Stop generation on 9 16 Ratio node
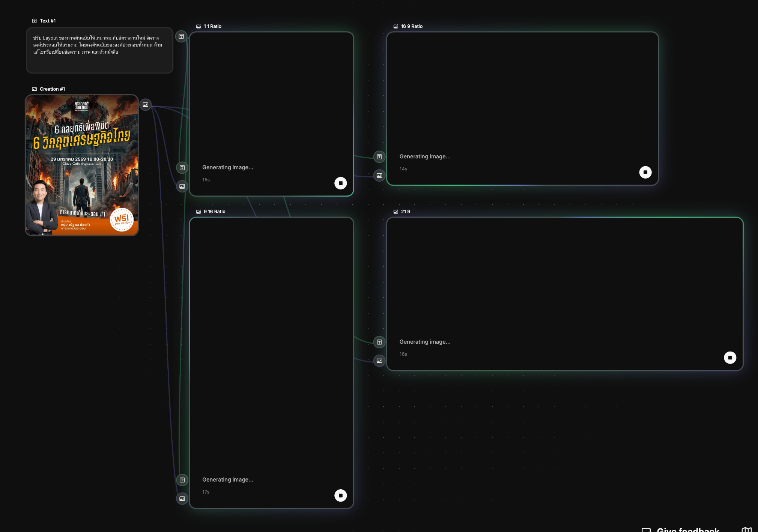This screenshot has height=532, width=758. tap(340, 495)
